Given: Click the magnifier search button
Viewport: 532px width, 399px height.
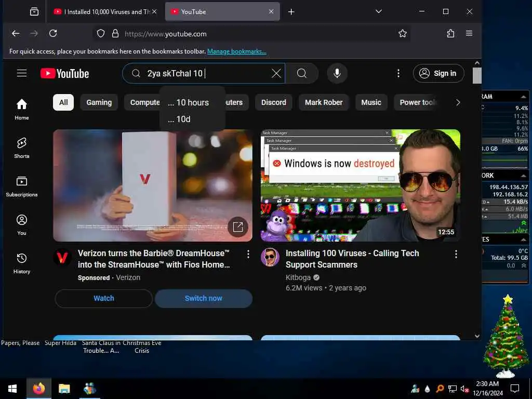Looking at the screenshot, I should [x=302, y=73].
